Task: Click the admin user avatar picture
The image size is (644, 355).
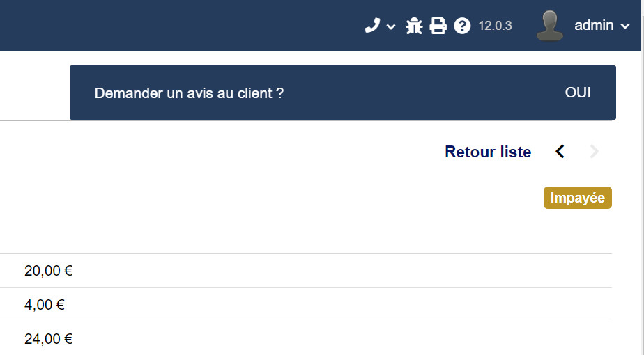Action: point(549,26)
